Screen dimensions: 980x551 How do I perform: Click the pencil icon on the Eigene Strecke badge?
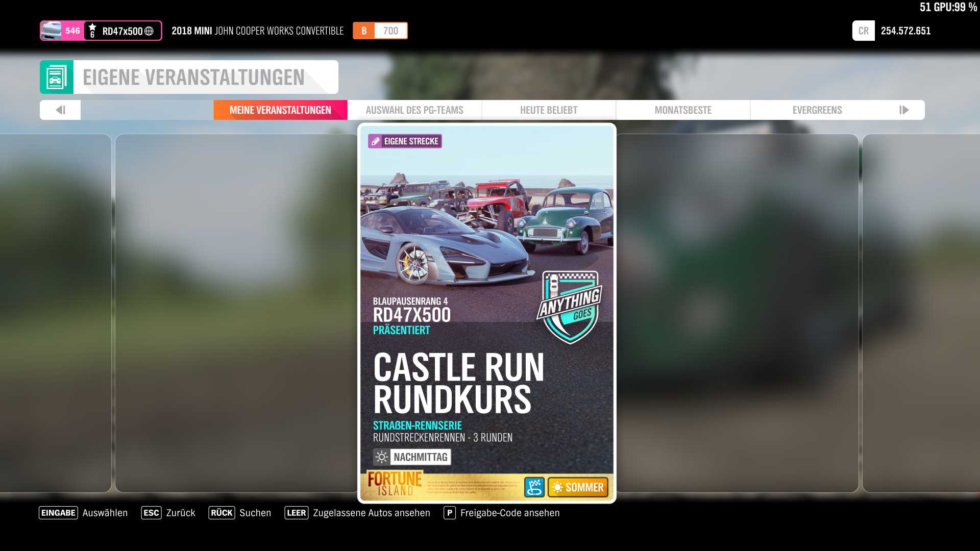click(375, 141)
